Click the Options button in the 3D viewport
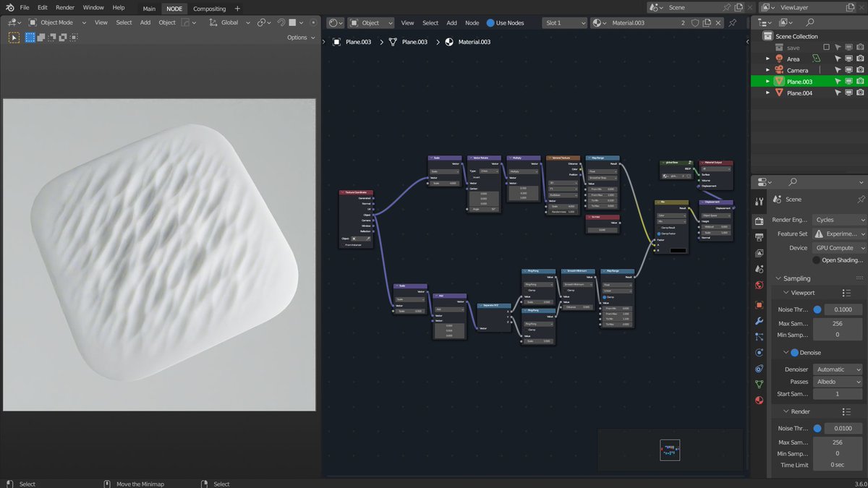868x488 pixels. pos(300,38)
